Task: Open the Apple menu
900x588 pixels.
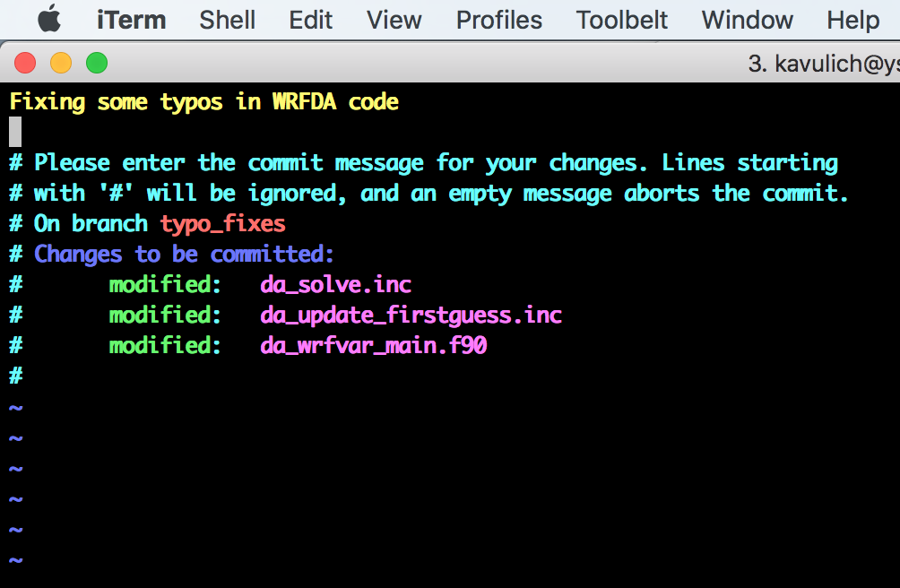Action: pos(48,19)
